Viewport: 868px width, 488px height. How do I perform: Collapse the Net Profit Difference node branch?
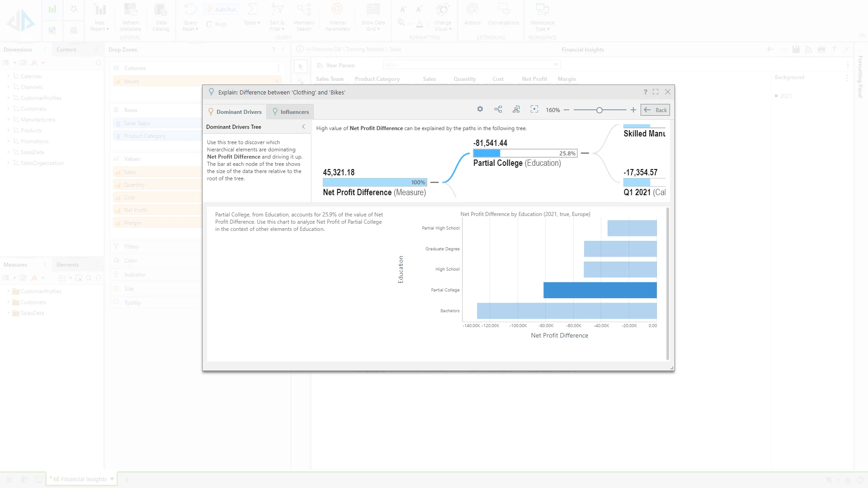434,182
